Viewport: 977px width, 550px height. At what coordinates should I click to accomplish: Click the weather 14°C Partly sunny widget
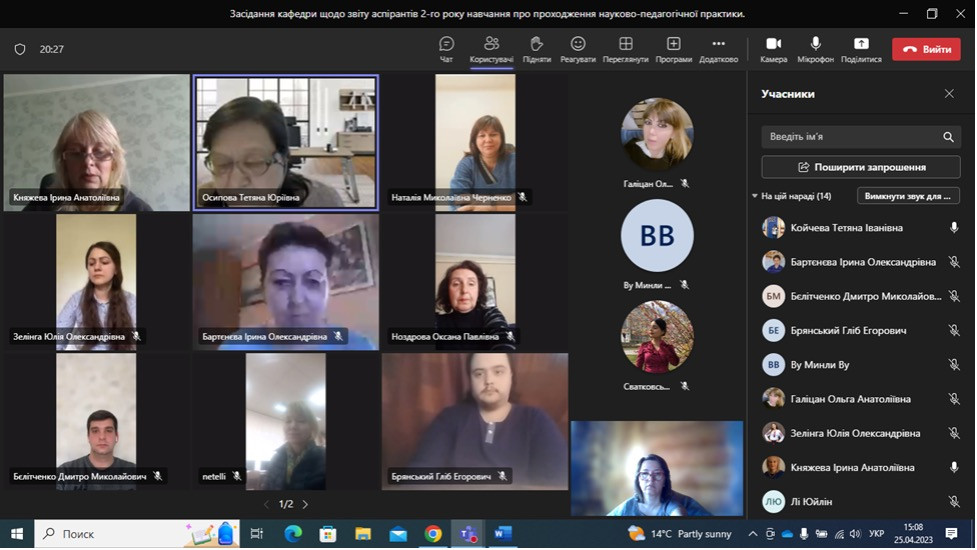[x=680, y=534]
